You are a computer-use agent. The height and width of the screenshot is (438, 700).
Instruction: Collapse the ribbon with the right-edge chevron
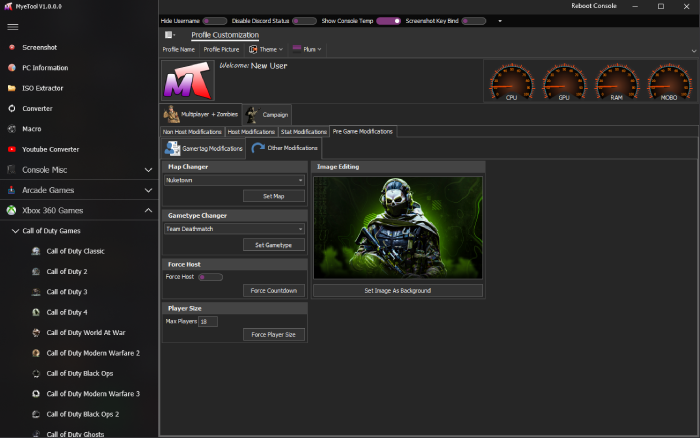[694, 51]
